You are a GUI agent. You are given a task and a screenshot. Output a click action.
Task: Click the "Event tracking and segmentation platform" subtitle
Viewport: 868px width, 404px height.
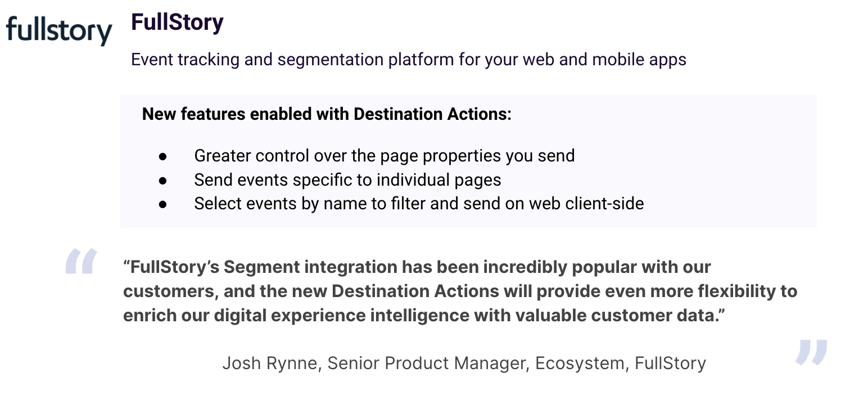408,59
